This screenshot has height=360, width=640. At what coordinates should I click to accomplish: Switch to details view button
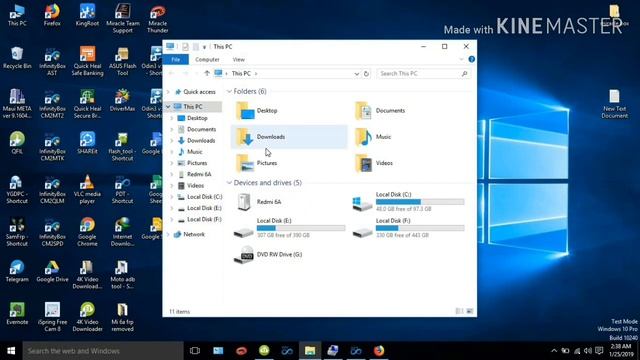coord(459,311)
